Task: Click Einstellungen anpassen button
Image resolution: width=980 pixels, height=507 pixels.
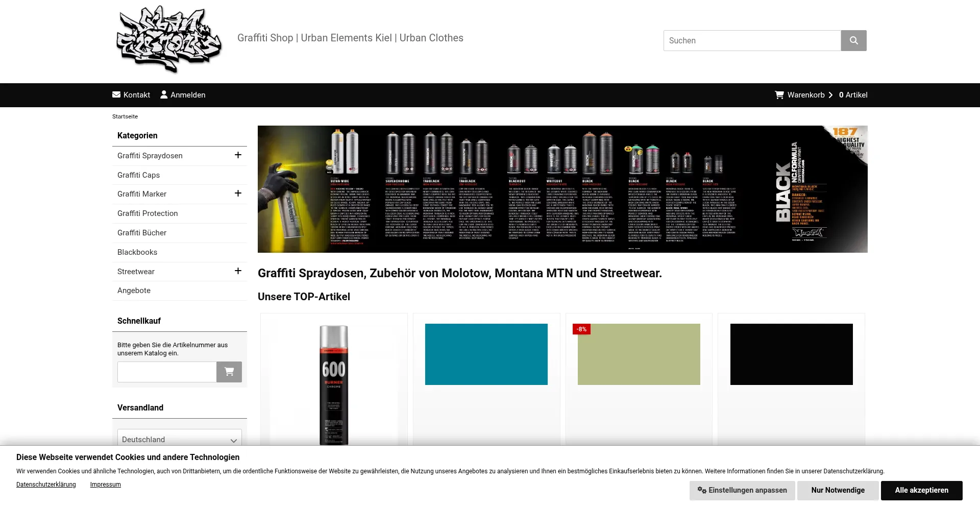Action: click(x=742, y=490)
